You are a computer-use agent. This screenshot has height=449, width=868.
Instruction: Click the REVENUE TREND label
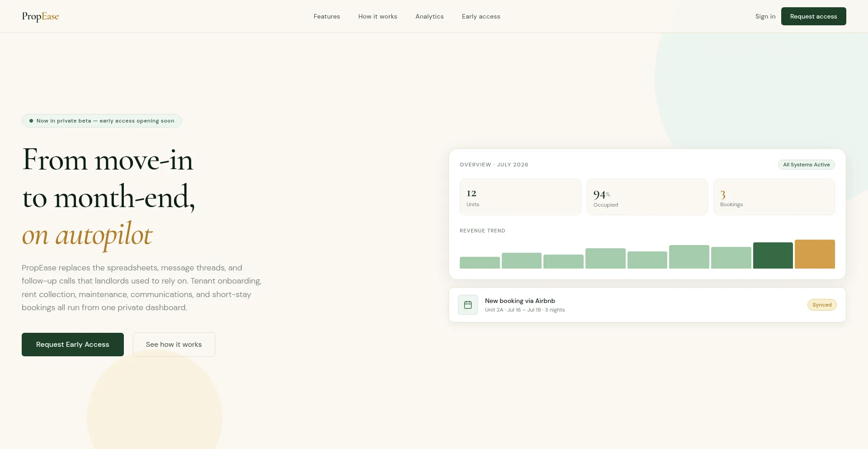click(482, 231)
